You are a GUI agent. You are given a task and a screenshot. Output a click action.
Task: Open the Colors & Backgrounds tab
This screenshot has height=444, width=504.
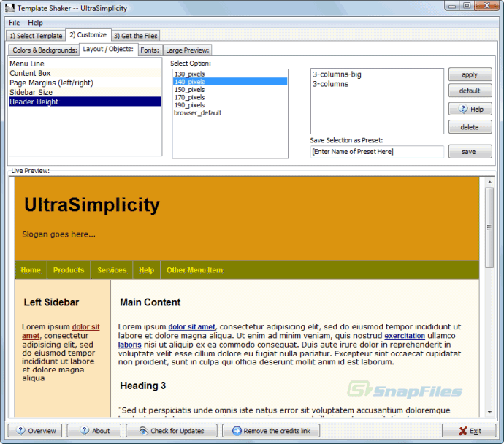[45, 50]
